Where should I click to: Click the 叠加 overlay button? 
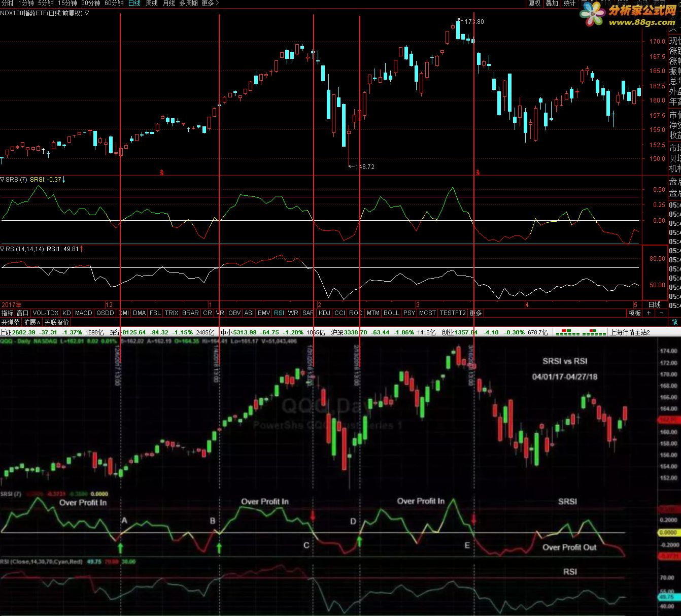pyautogui.click(x=552, y=3)
